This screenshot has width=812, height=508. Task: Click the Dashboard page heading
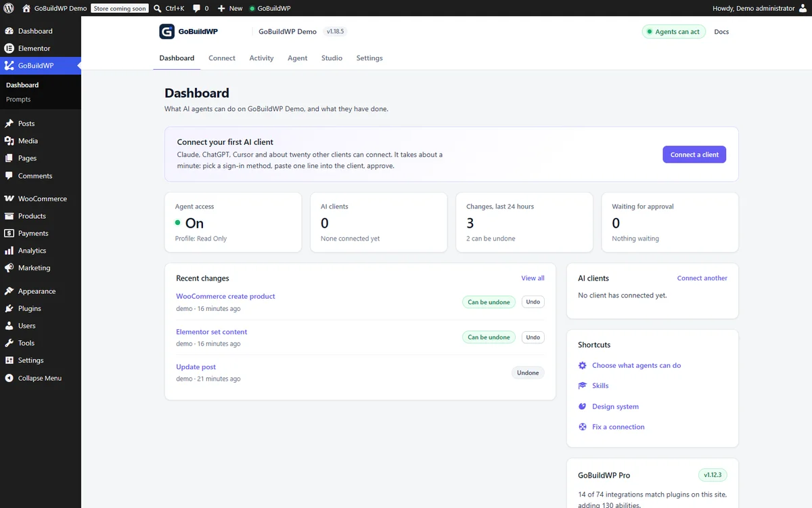coord(197,93)
